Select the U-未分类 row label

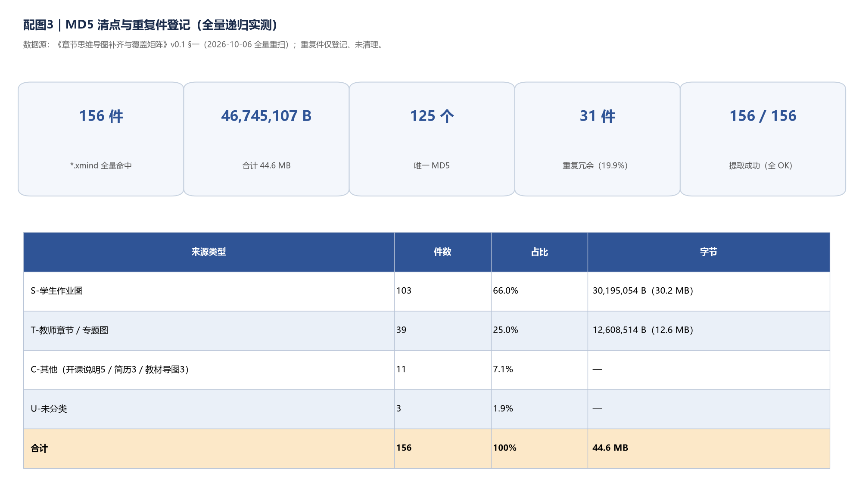(49, 409)
